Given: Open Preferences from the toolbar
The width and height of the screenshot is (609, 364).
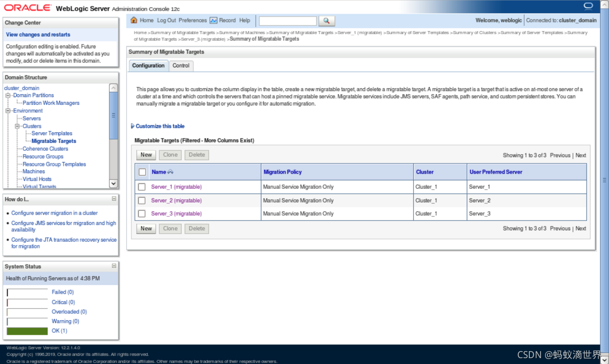Looking at the screenshot, I should (x=192, y=20).
